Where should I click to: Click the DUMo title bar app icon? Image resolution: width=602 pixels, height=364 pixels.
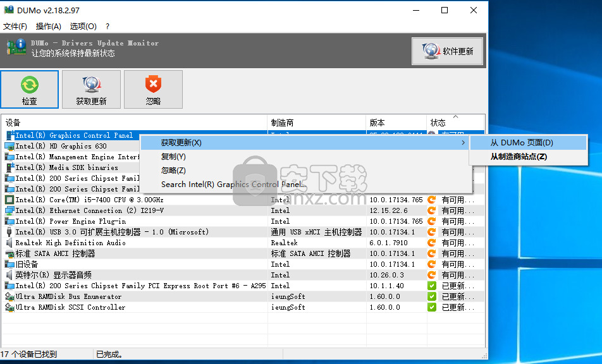coord(8,10)
